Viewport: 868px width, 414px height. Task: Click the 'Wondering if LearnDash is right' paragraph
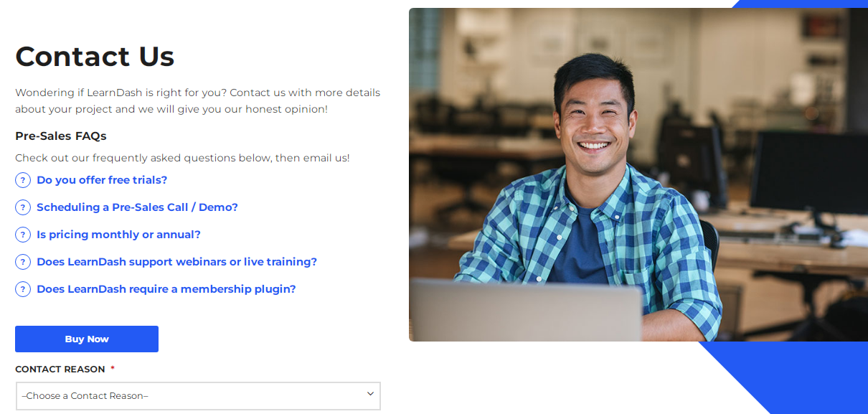(x=197, y=101)
